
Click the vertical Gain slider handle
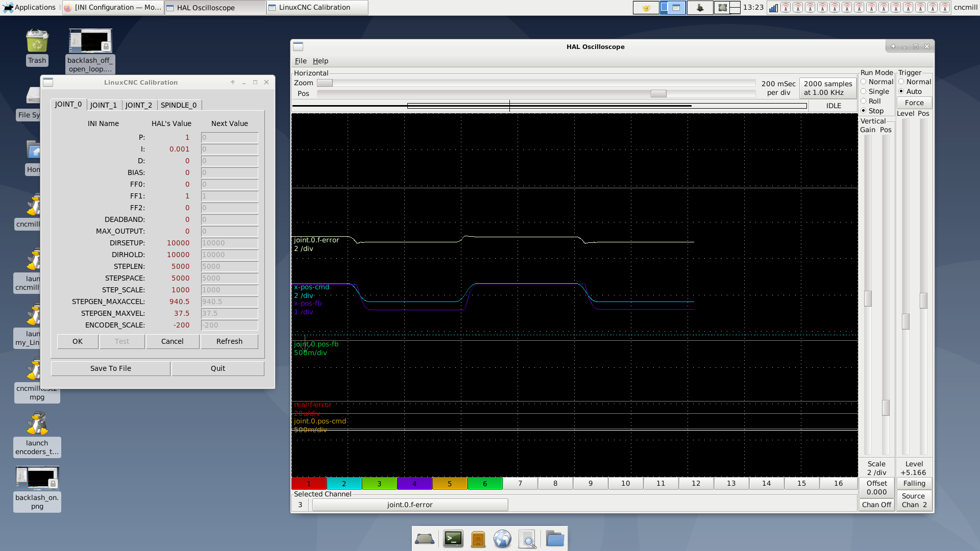(868, 298)
